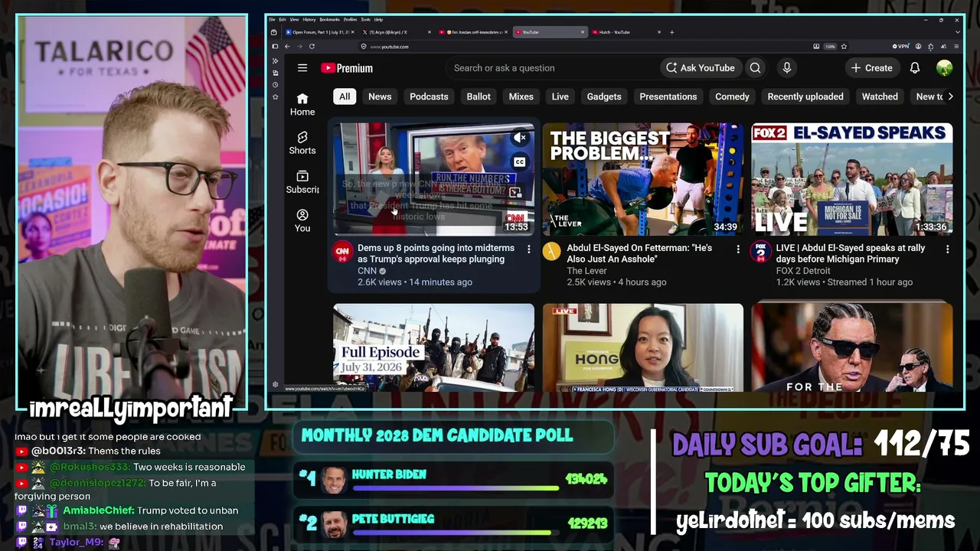Open 'Dems up 8 points' video title
Viewport: 980px width, 551px height.
coord(436,253)
